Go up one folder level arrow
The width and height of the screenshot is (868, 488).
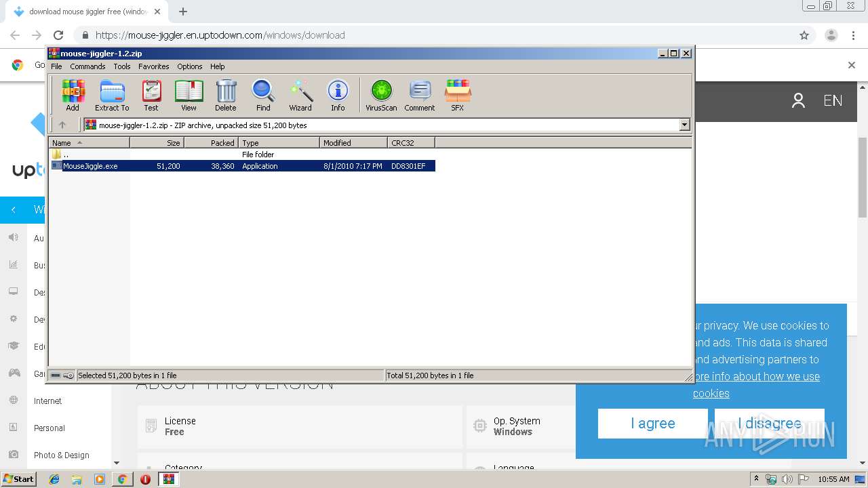tap(62, 125)
